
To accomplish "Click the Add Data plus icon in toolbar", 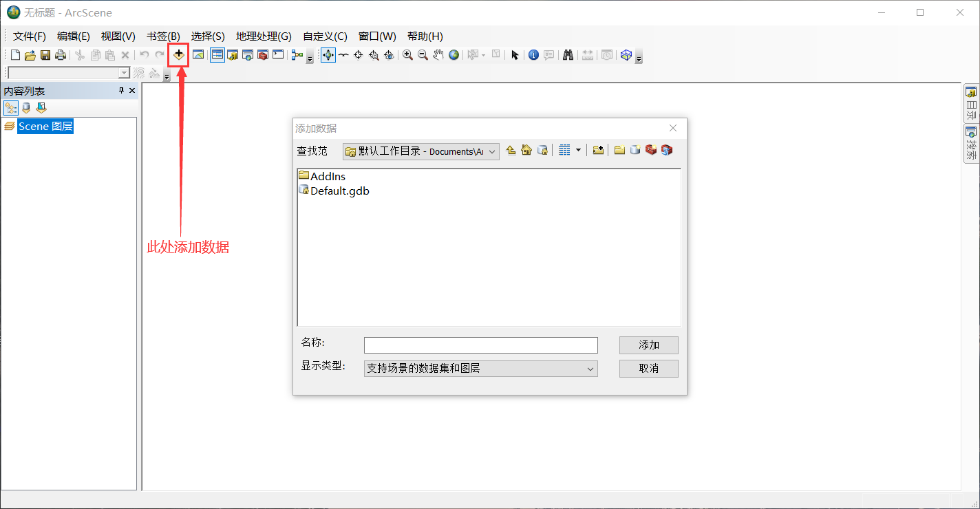I will (179, 55).
